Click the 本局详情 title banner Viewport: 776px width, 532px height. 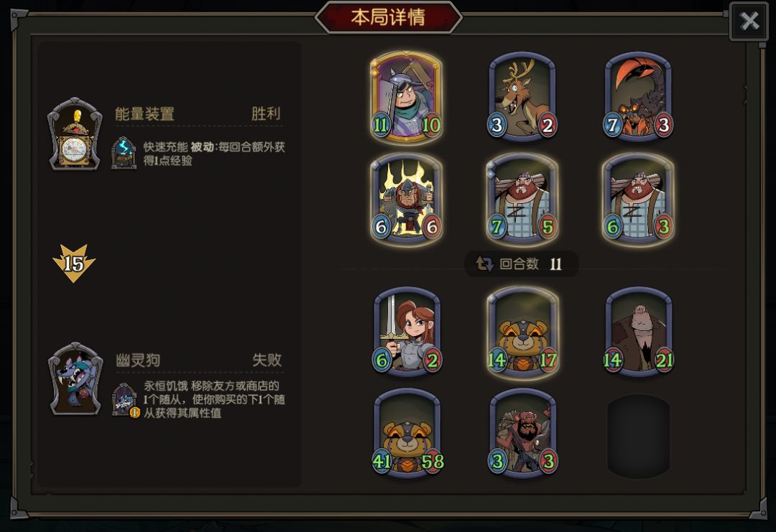[389, 17]
